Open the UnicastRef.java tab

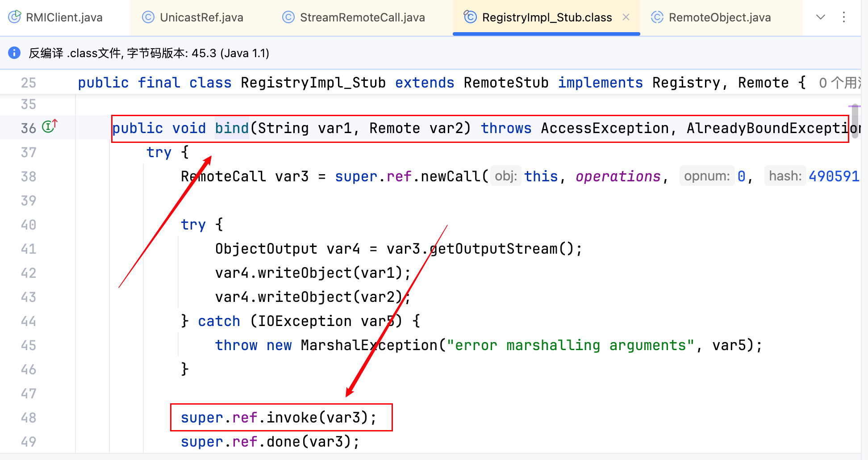tap(201, 17)
